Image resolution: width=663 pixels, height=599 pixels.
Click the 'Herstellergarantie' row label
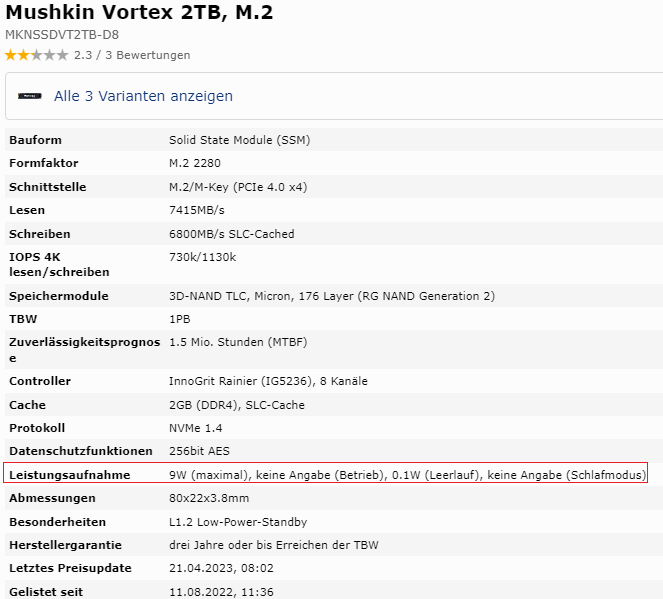(66, 545)
